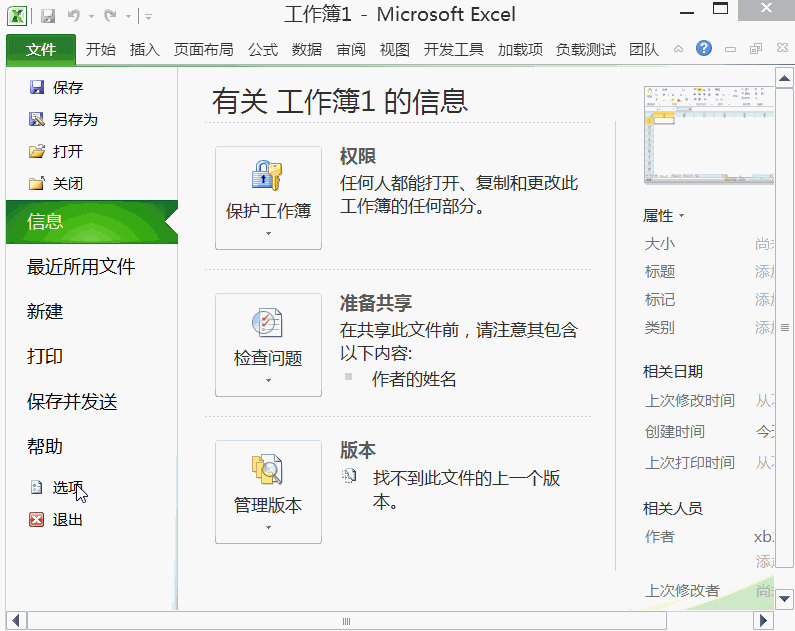Click the horizontal scrollbar right arrow
This screenshot has width=795, height=631.
click(763, 620)
